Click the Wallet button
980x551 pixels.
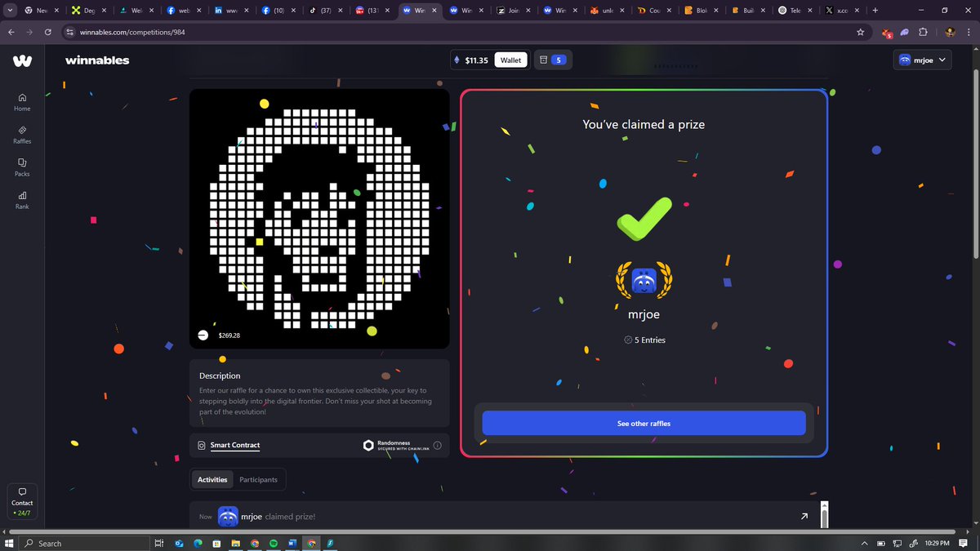point(510,60)
